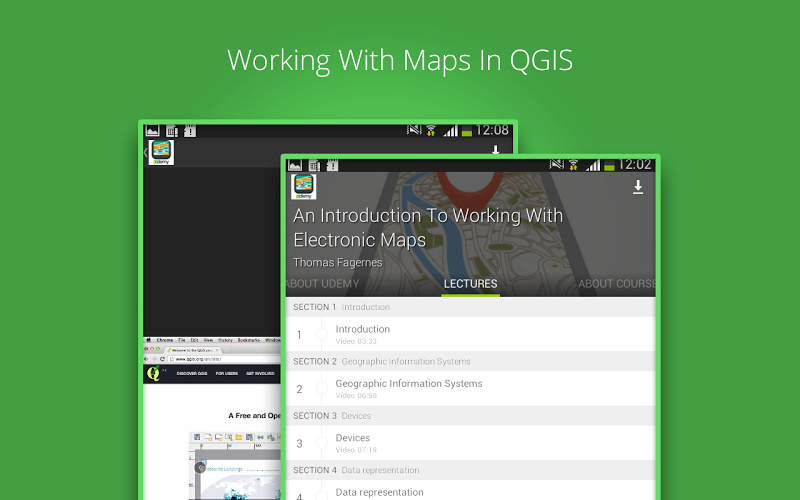Tap SECTION 2 Geographic Information Systems header
This screenshot has height=500, width=800.
tap(470, 361)
